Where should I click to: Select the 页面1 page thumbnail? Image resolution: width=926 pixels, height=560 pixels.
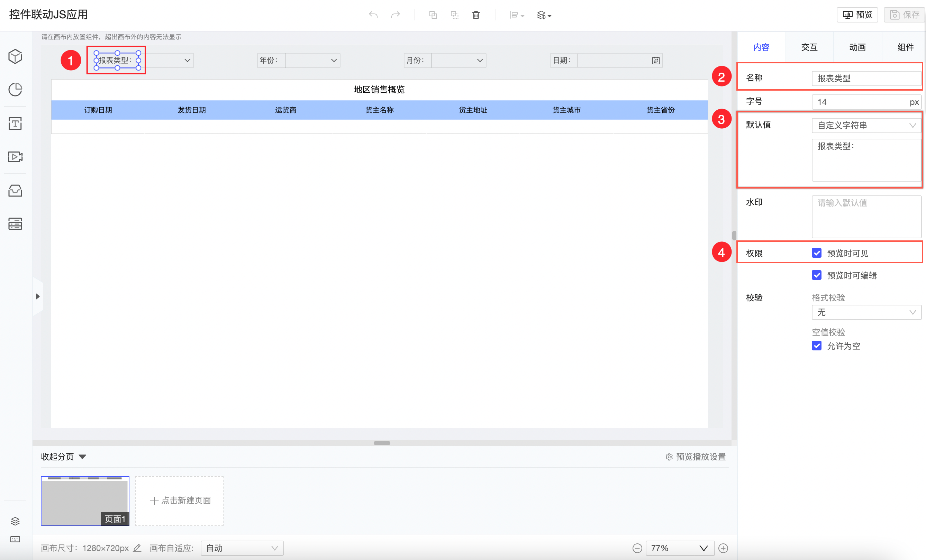[x=85, y=501]
